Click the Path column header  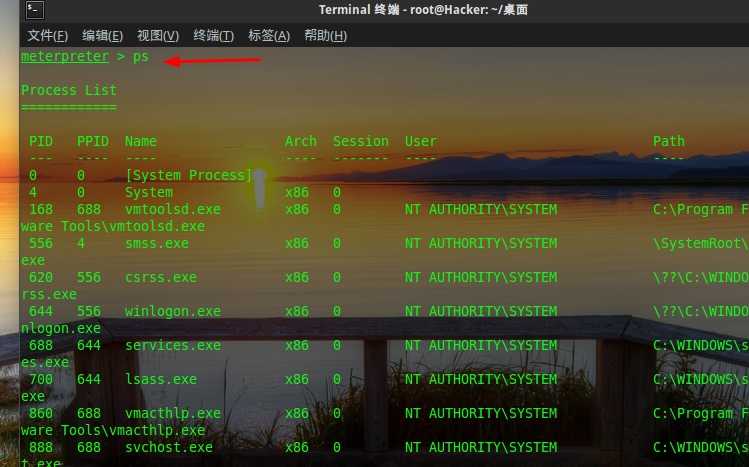669,141
